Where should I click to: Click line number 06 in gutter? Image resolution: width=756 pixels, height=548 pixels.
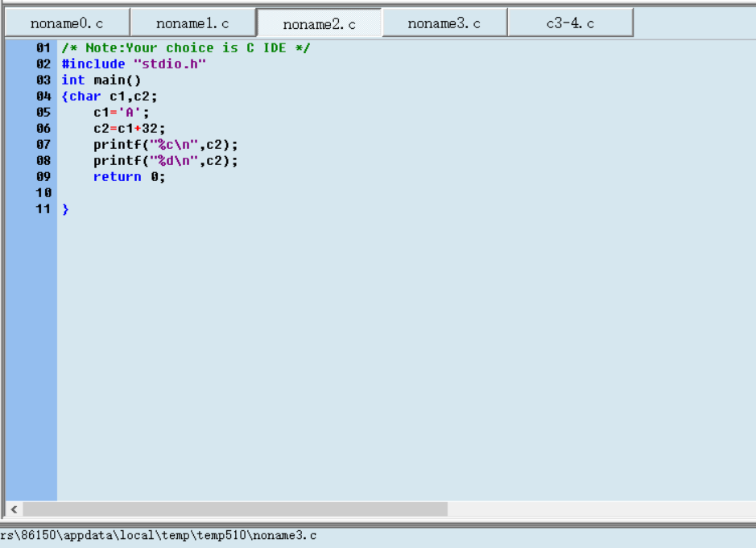pyautogui.click(x=43, y=128)
